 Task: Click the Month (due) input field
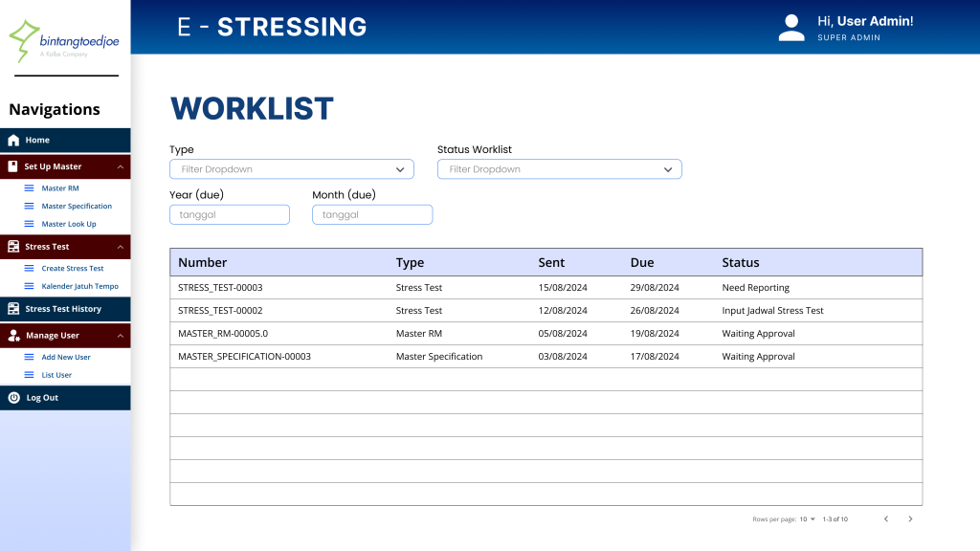pos(372,214)
